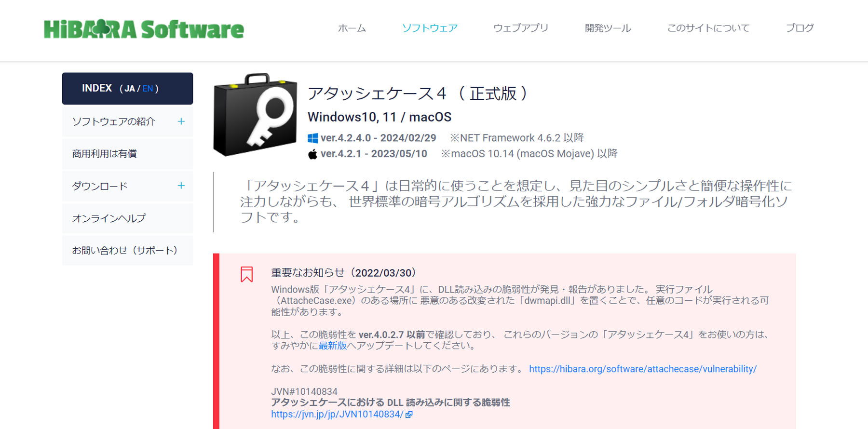Click ver.4.2.4.0 - 2024/02/29 version text

(379, 138)
